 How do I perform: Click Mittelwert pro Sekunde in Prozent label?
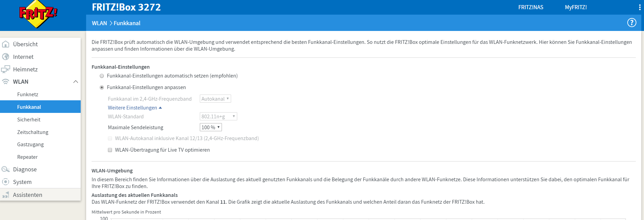(x=126, y=212)
